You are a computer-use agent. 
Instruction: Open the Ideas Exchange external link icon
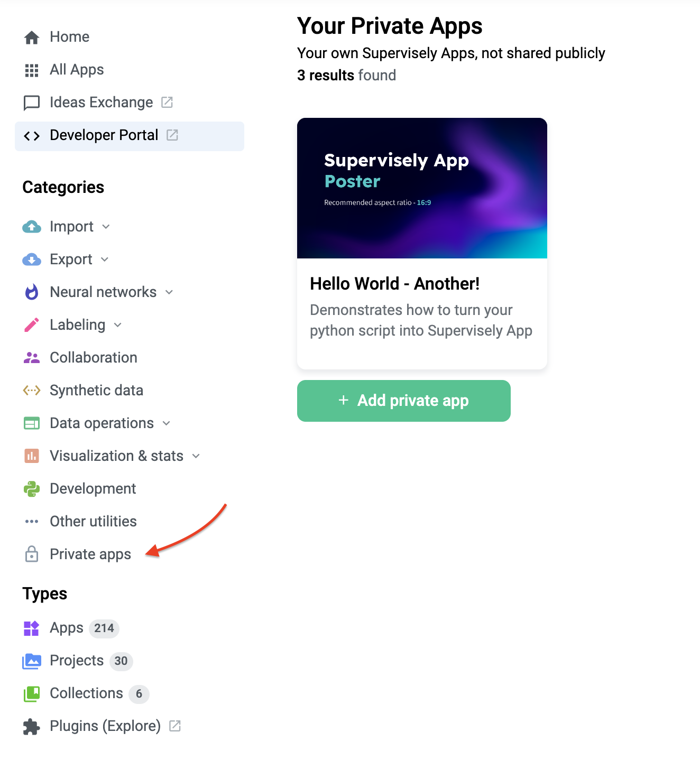point(167,103)
